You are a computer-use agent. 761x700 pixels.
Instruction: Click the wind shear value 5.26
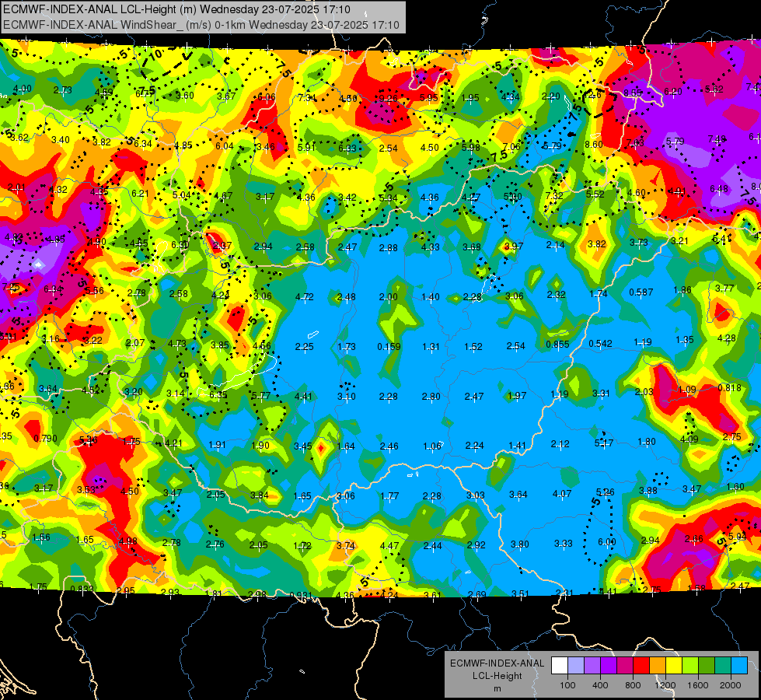pos(606,492)
